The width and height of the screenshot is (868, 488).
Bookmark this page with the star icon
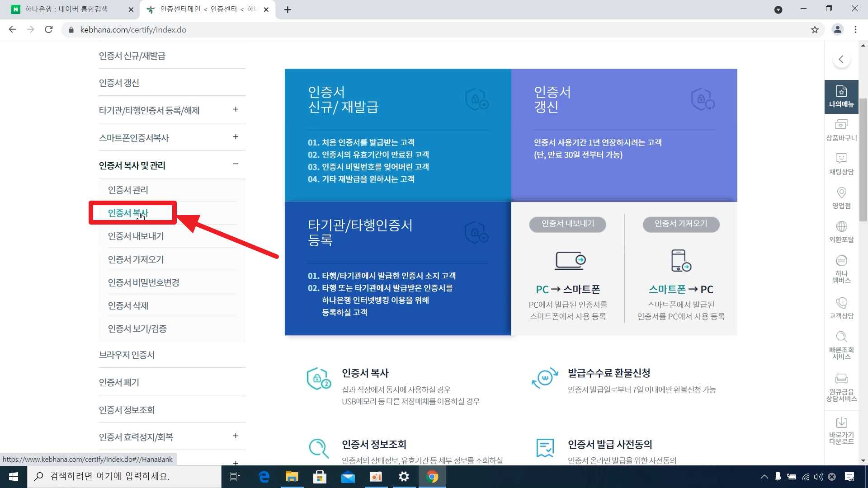(x=815, y=30)
